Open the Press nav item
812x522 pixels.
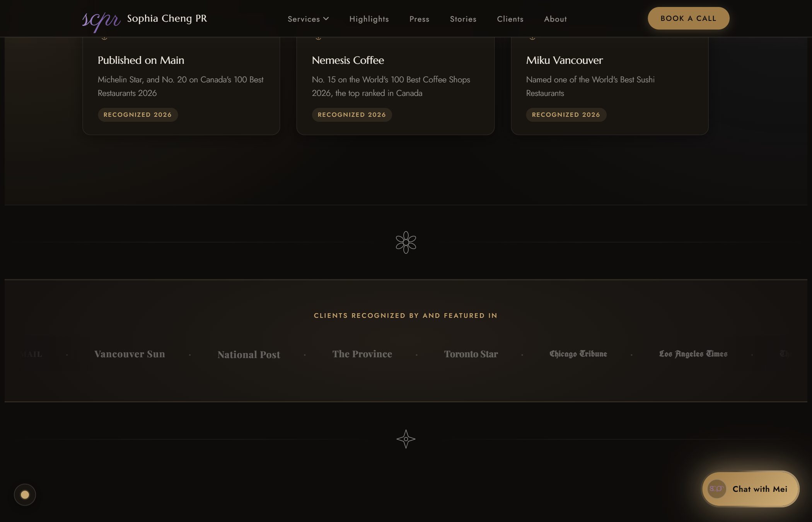pyautogui.click(x=419, y=19)
